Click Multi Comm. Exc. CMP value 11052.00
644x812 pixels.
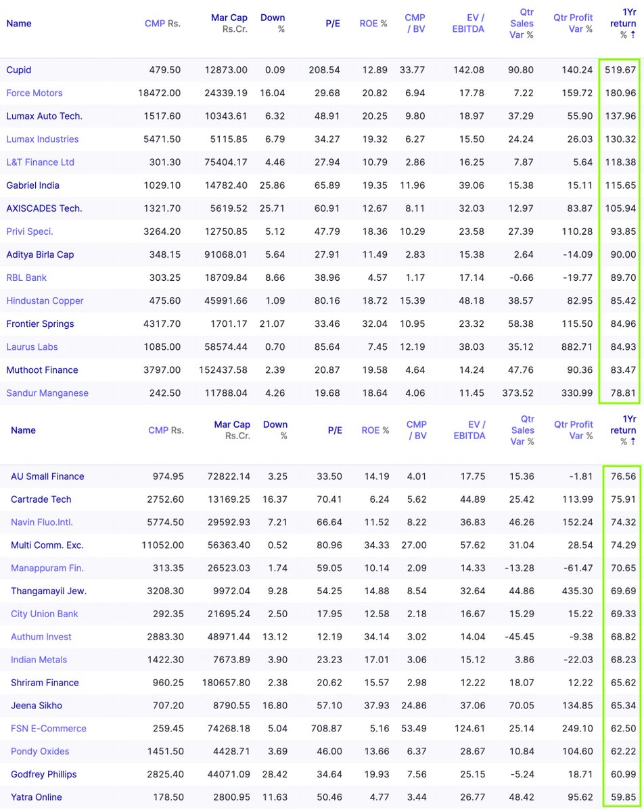coord(162,545)
